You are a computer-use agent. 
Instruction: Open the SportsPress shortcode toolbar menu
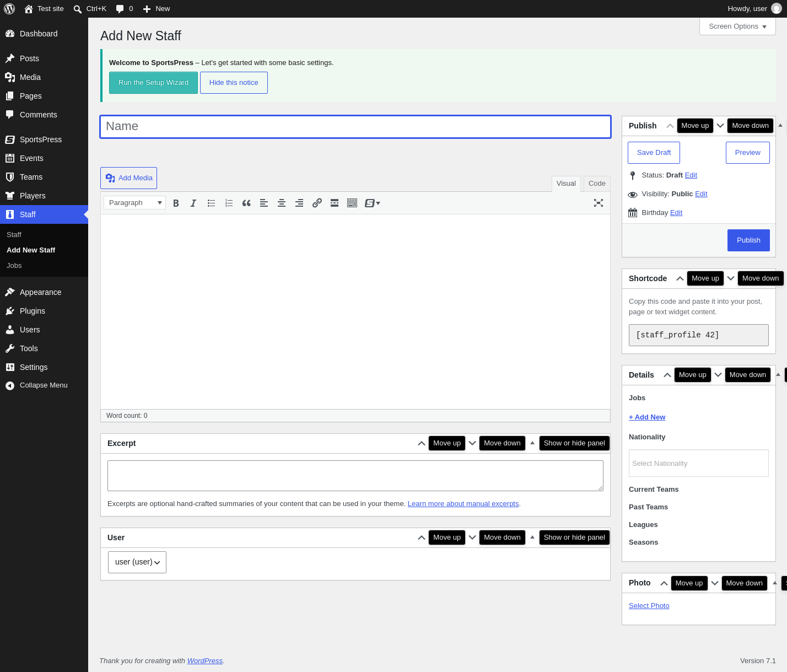coord(373,203)
